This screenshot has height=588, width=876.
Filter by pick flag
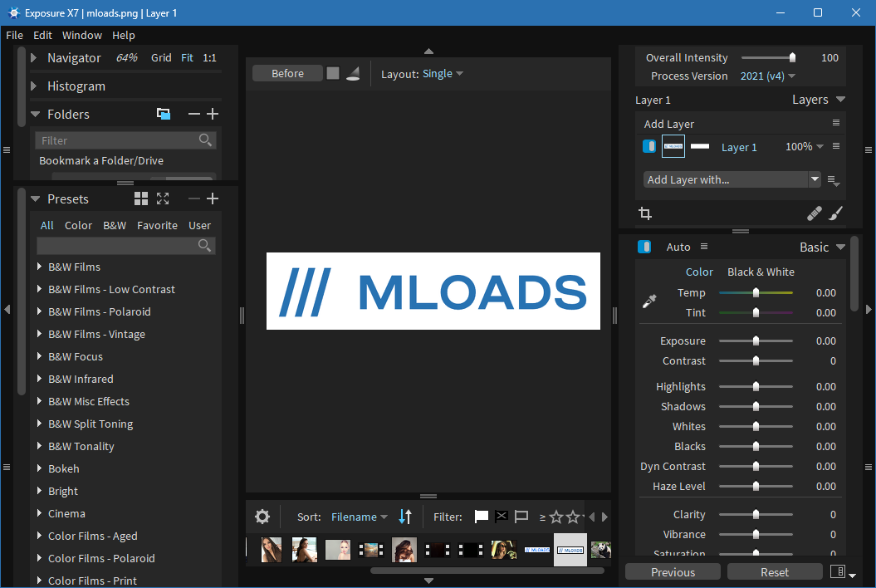click(x=481, y=517)
